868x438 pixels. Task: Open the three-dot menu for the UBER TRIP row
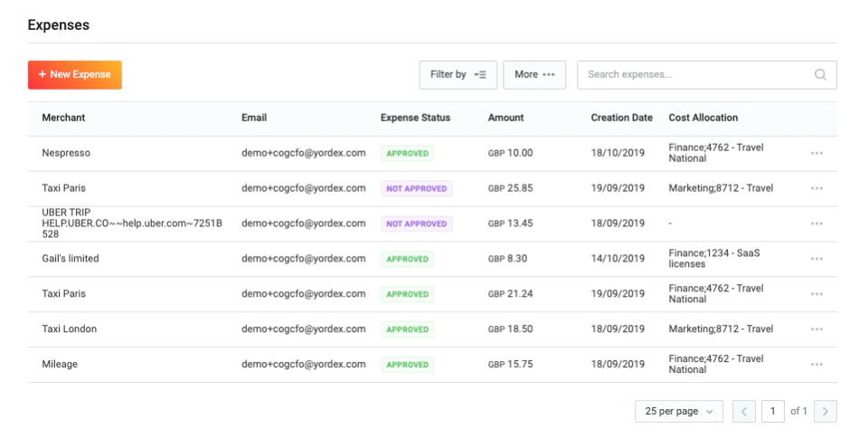[x=816, y=224]
